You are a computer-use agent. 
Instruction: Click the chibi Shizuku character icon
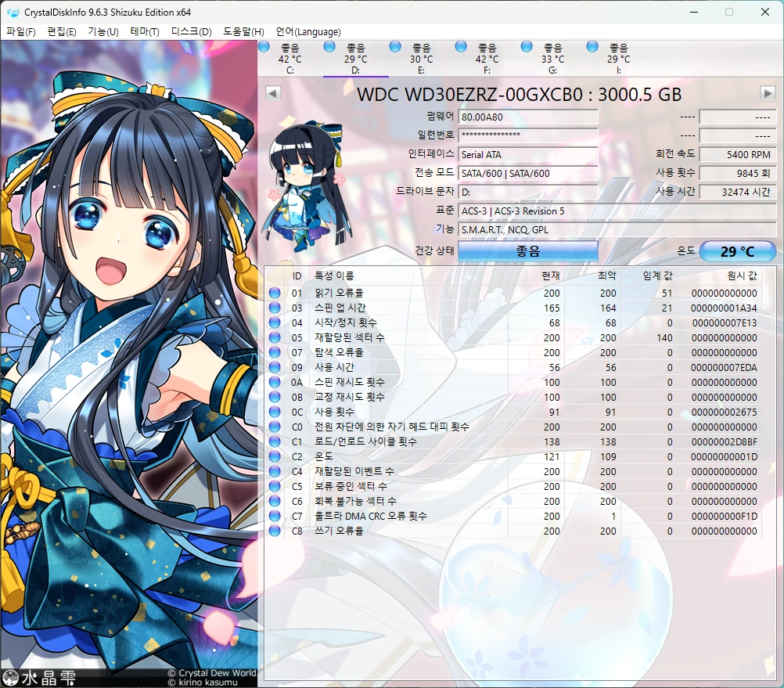coord(305,184)
